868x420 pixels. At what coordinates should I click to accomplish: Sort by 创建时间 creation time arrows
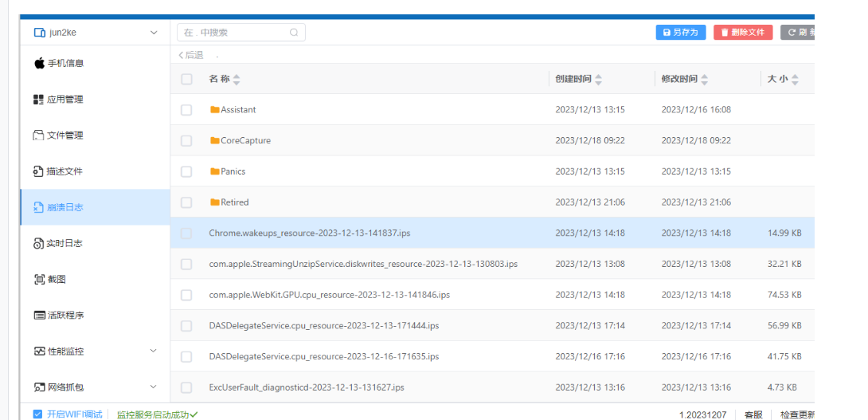(598, 79)
